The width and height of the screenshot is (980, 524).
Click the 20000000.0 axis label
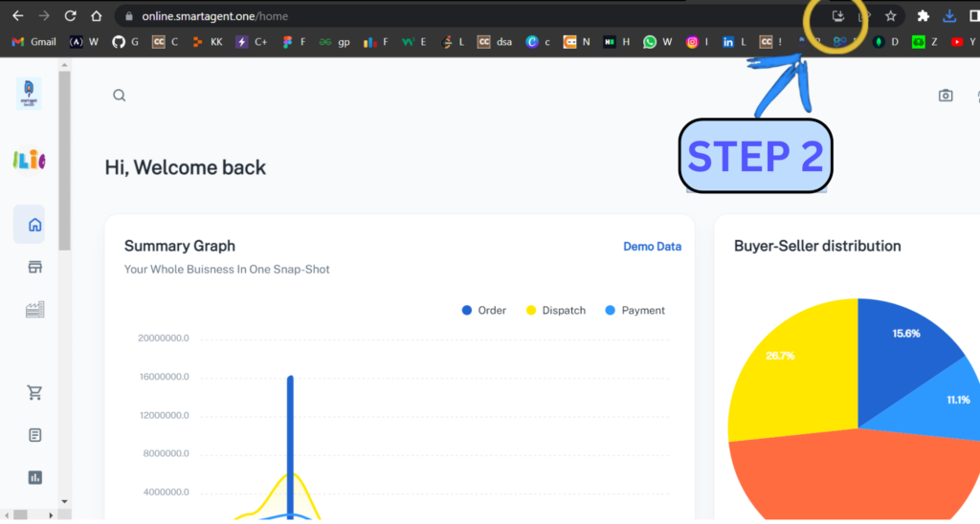pos(163,338)
